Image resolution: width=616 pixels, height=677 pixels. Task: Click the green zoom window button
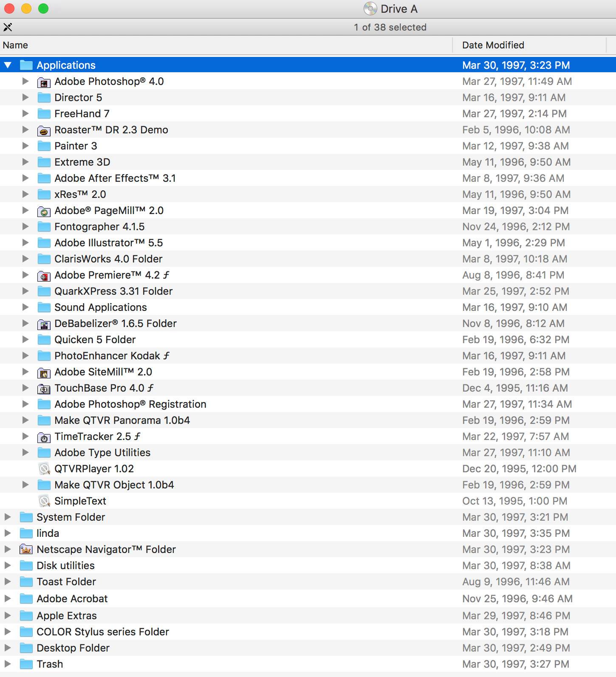tap(43, 8)
